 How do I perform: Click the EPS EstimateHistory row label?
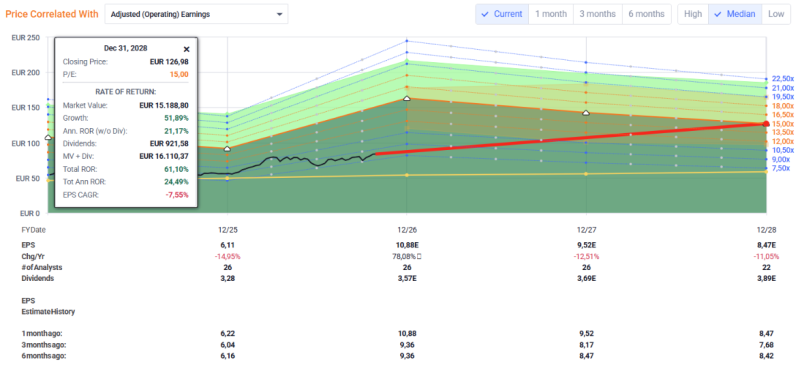(48, 306)
